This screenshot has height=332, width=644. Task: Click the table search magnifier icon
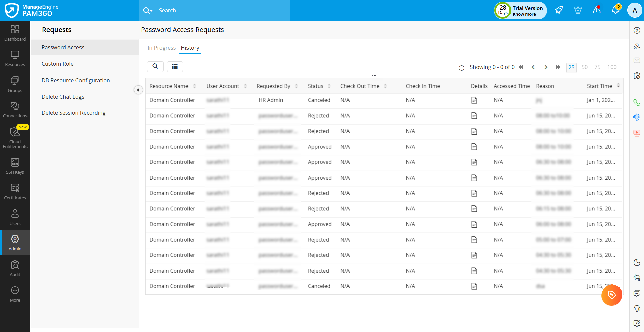pos(155,66)
